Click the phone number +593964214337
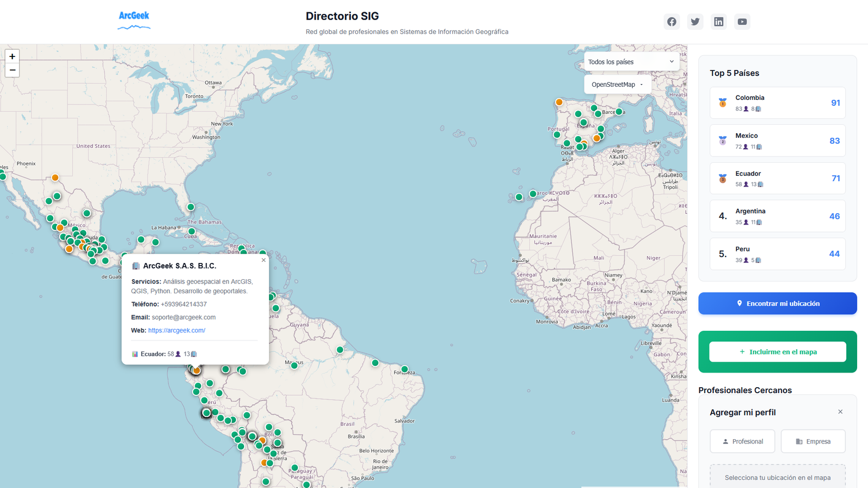868x488 pixels. point(183,304)
